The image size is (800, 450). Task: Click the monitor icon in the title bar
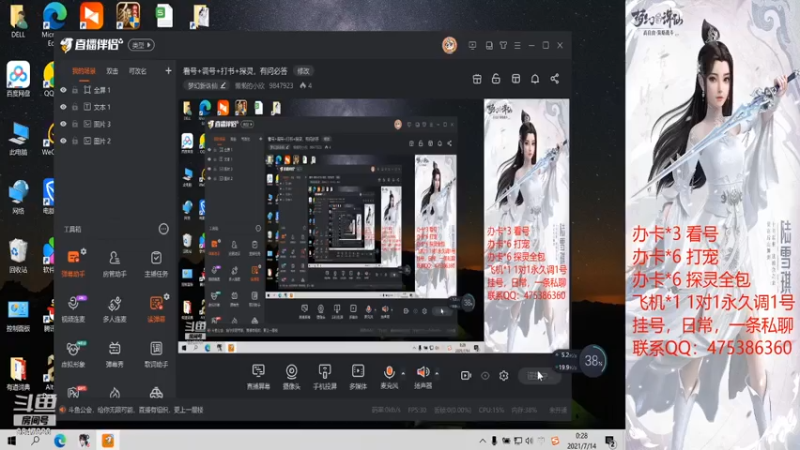pyautogui.click(x=472, y=45)
